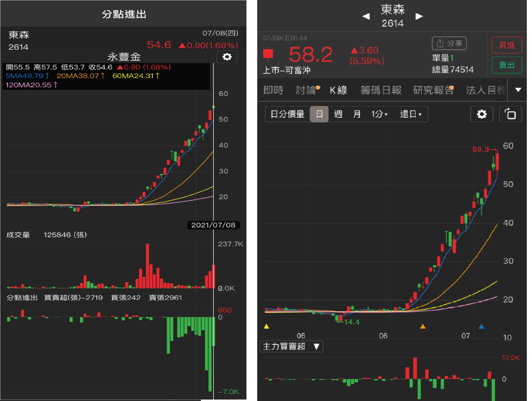Tap the rotate screen icon
Viewport: 532px width, 401px height.
click(510, 114)
